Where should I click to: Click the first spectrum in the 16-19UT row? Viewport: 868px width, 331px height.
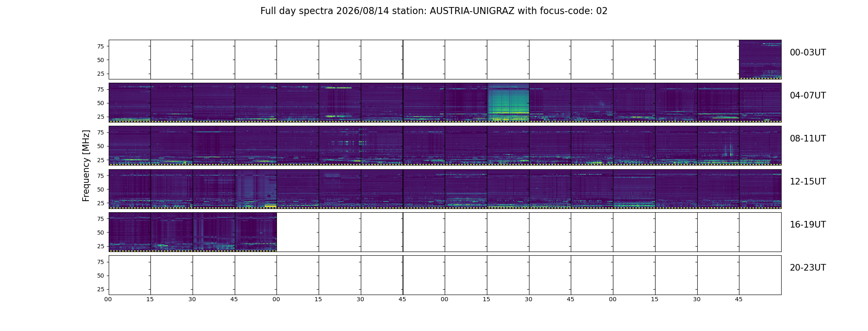pyautogui.click(x=130, y=232)
